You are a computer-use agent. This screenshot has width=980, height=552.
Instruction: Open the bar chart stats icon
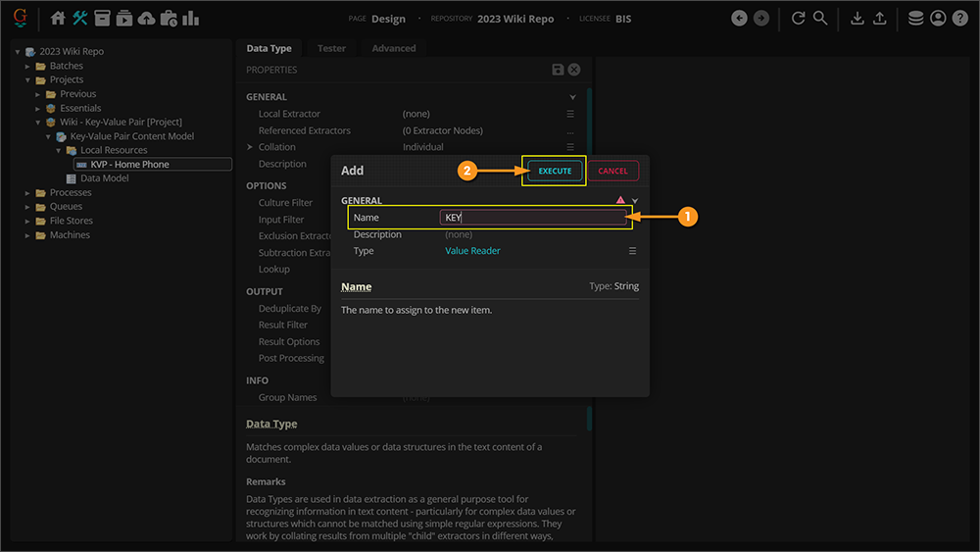[190, 19]
